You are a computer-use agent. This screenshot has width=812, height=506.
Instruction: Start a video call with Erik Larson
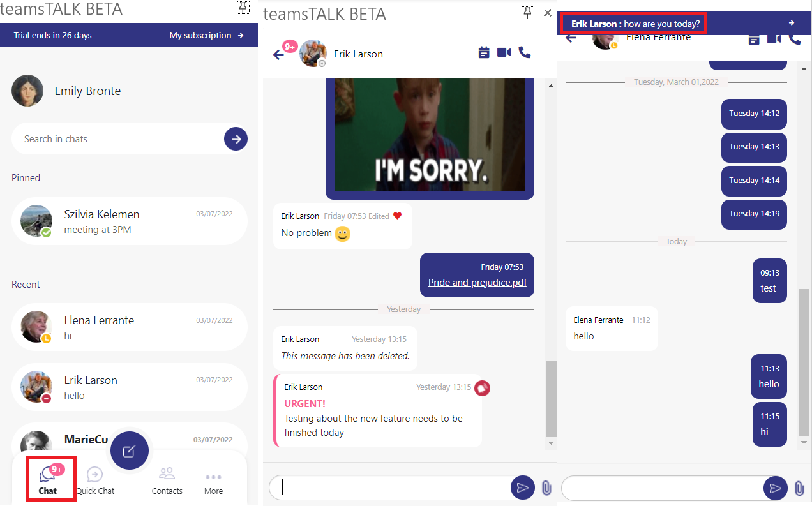coord(504,52)
